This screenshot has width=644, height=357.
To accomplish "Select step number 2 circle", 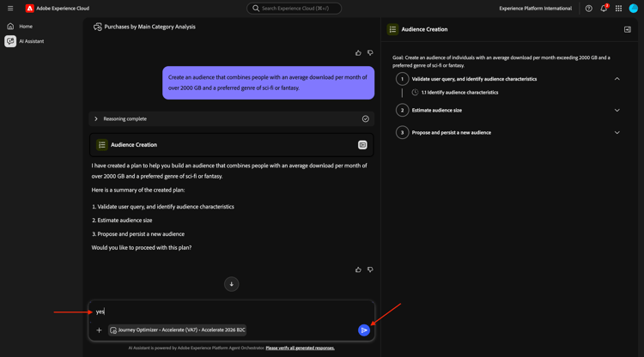I will tap(402, 111).
